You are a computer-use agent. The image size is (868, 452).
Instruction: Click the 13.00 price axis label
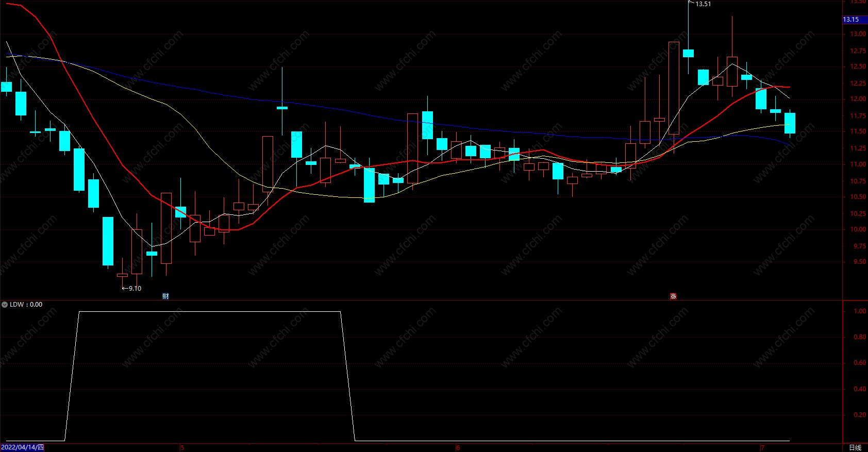click(858, 34)
